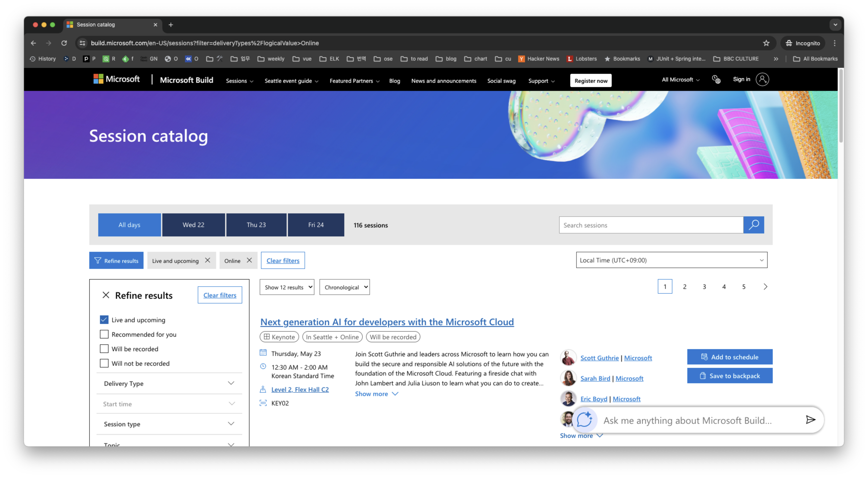The image size is (868, 478).
Task: Open the Build chat assistant sparkle icon
Action: [x=584, y=420]
